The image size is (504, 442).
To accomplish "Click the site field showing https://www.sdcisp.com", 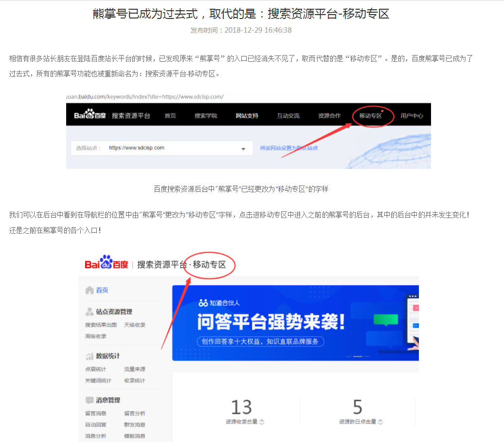I will pyautogui.click(x=162, y=148).
